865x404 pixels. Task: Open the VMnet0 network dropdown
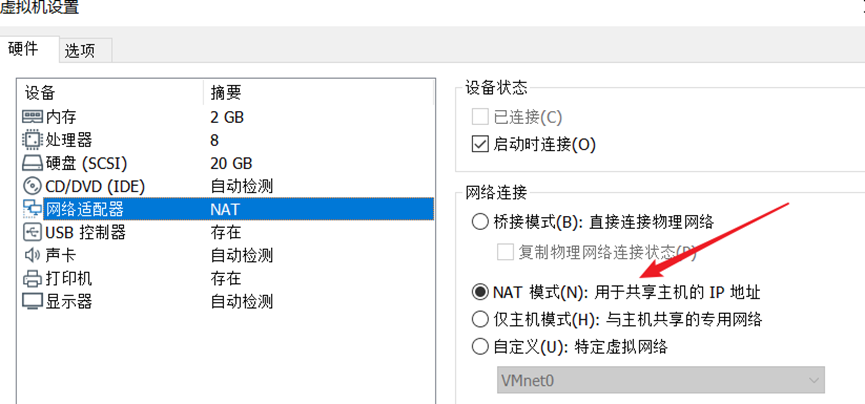coord(660,380)
